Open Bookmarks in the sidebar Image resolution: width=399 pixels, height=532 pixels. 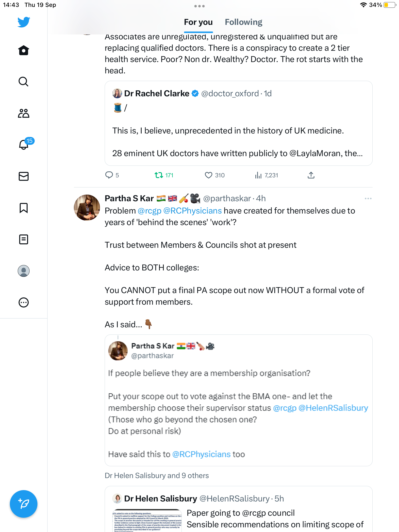pos(24,208)
